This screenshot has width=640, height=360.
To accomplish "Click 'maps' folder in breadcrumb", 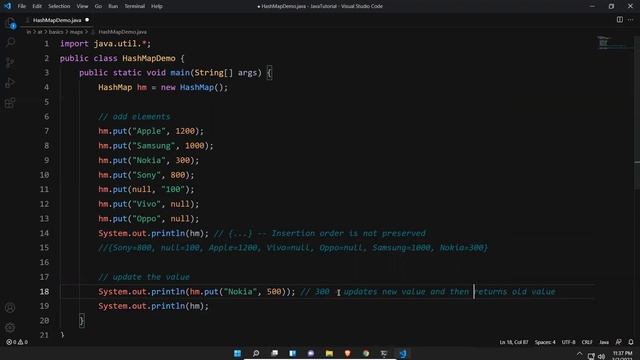I will click(x=76, y=32).
